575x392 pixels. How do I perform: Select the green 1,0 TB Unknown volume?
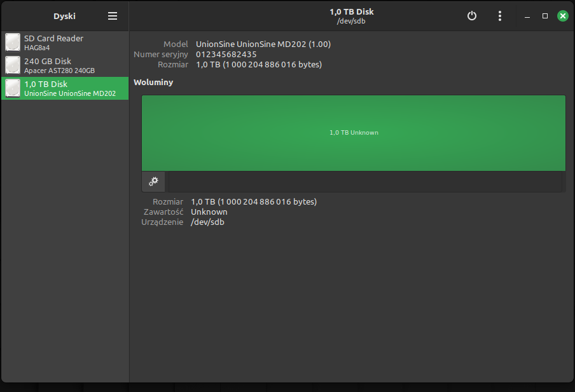pyautogui.click(x=354, y=133)
